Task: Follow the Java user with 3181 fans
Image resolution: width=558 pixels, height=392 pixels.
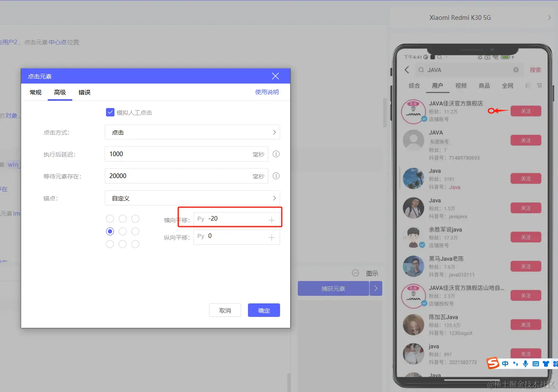Action: coord(526,178)
